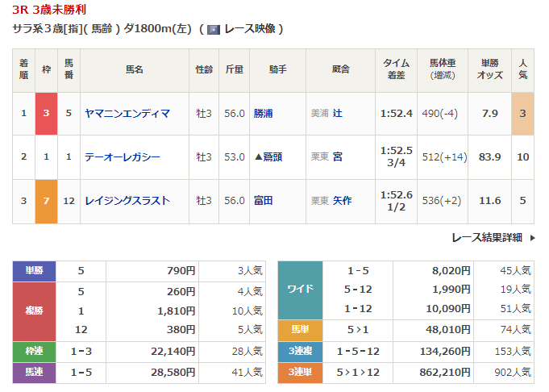Open horse レイジングスラスト profile
This screenshot has width=549, height=392.
click(127, 201)
